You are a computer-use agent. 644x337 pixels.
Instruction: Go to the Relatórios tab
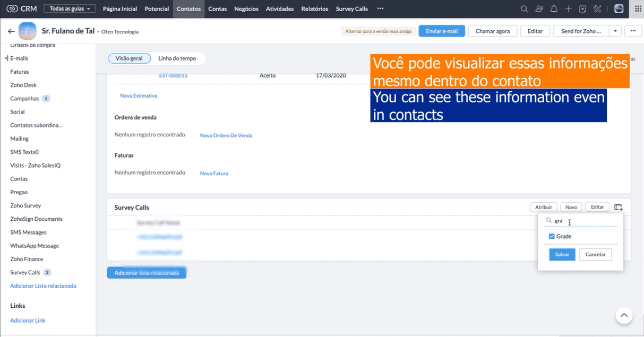pyautogui.click(x=314, y=9)
